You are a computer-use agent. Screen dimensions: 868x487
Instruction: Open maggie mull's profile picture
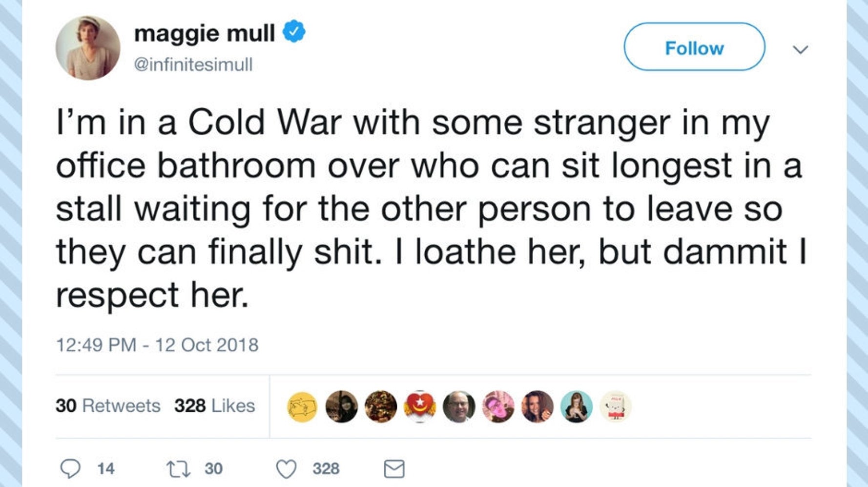click(88, 48)
